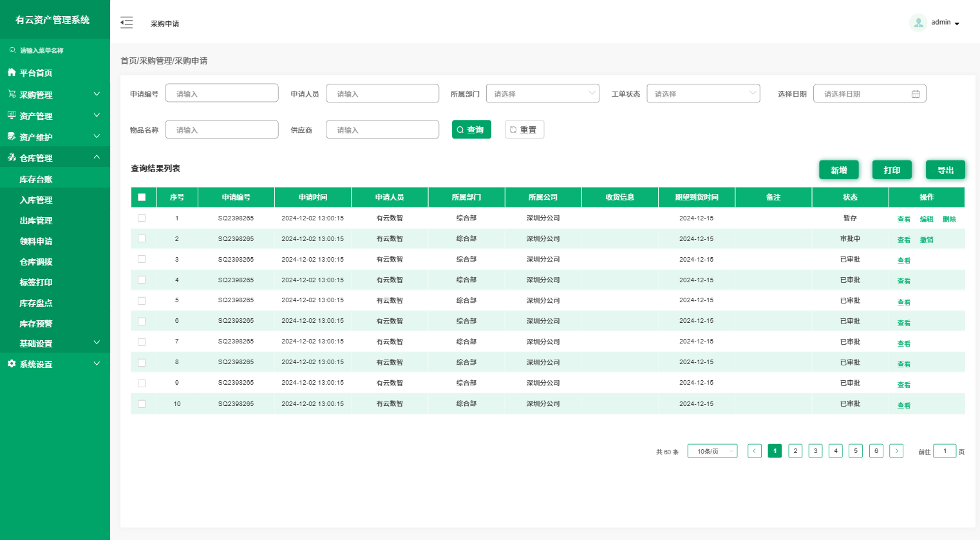
Task: Open 库存台账 in the sidebar
Action: (36, 179)
